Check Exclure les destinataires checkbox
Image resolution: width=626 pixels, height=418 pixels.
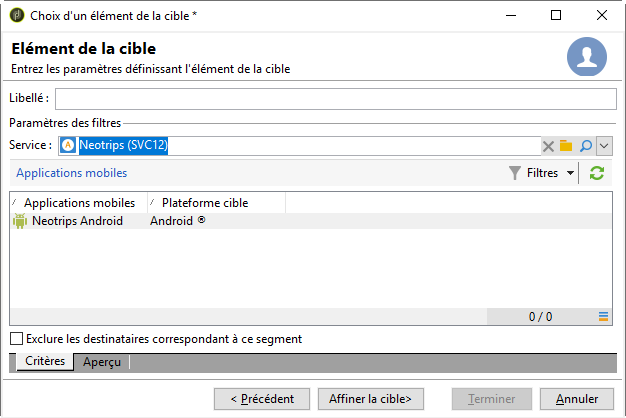click(x=16, y=339)
